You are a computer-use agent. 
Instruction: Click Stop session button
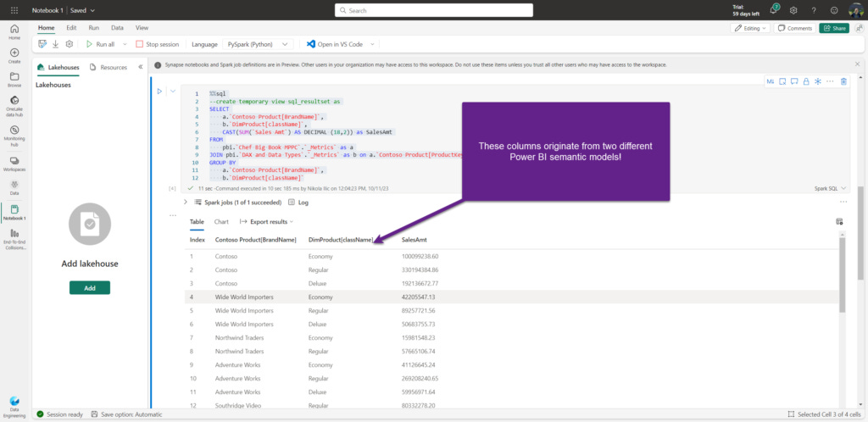(158, 44)
